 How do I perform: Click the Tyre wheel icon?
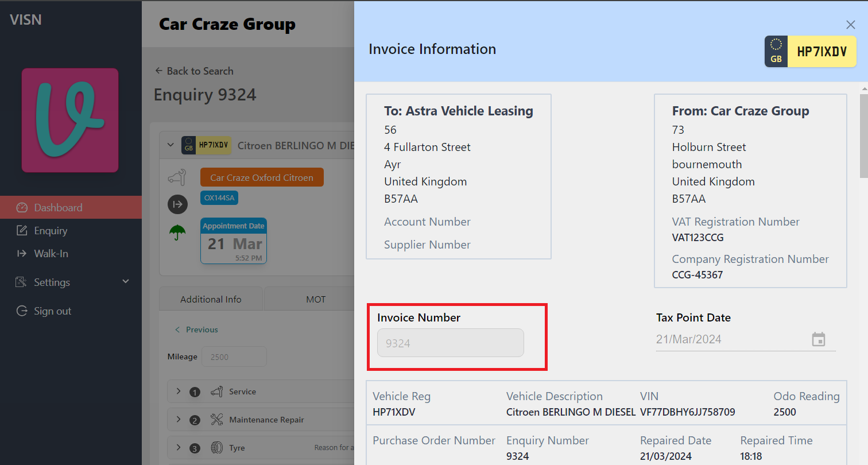click(216, 448)
